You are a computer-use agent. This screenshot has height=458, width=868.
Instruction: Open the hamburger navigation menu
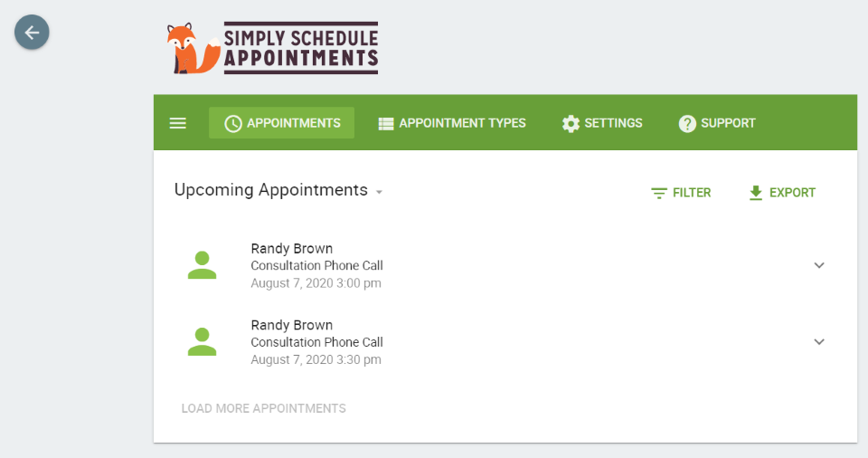pos(178,123)
